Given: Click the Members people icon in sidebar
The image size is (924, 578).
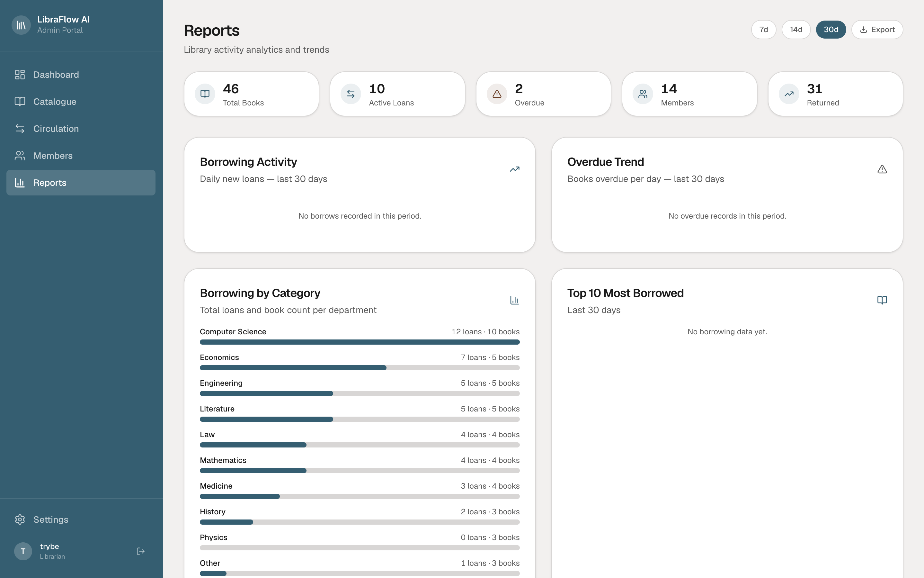Looking at the screenshot, I should 20,156.
